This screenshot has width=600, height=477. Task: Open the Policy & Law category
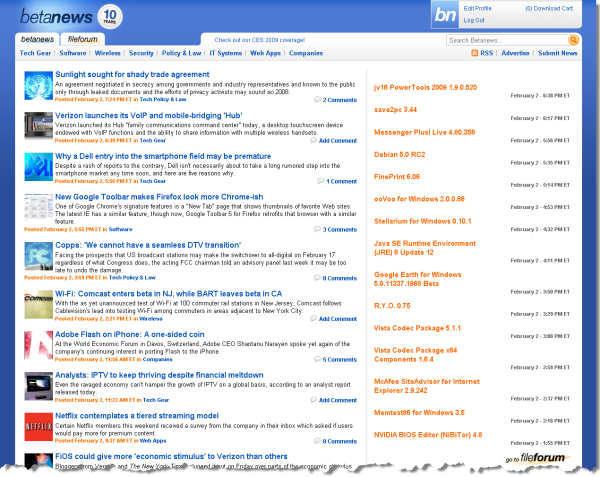(x=181, y=53)
